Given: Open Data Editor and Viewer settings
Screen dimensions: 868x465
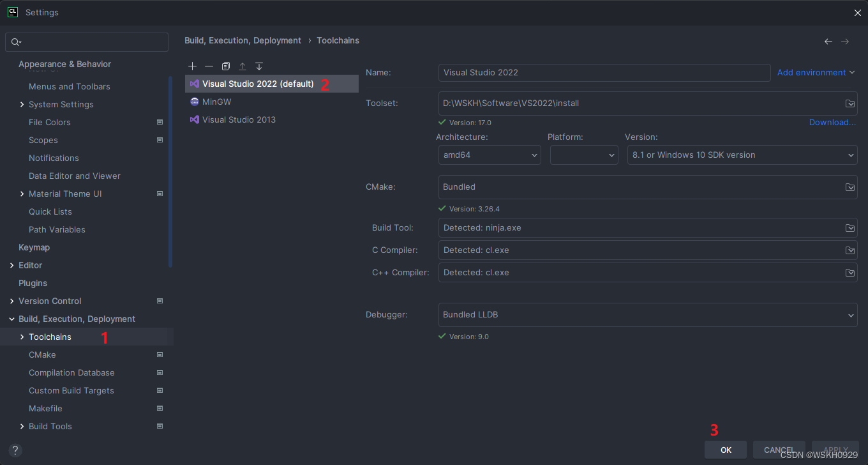Looking at the screenshot, I should point(75,176).
